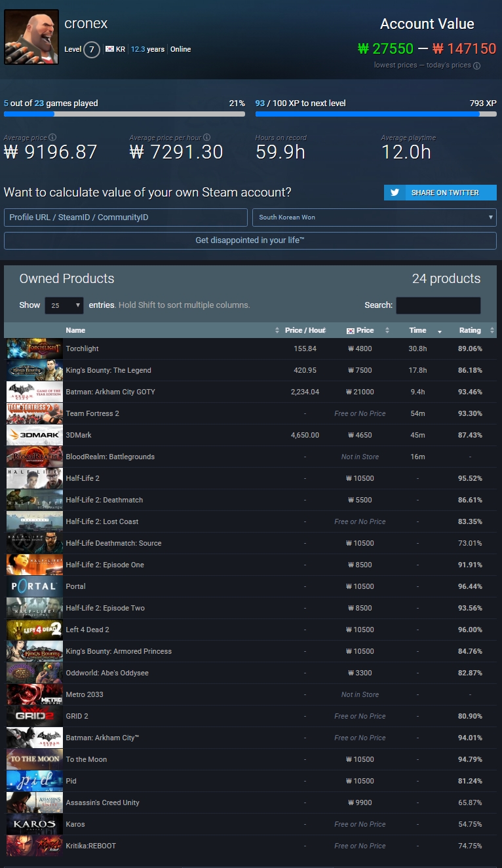Click BloodRealm: Battlegrounds thumbnail
This screenshot has width=502, height=868.
(x=35, y=457)
